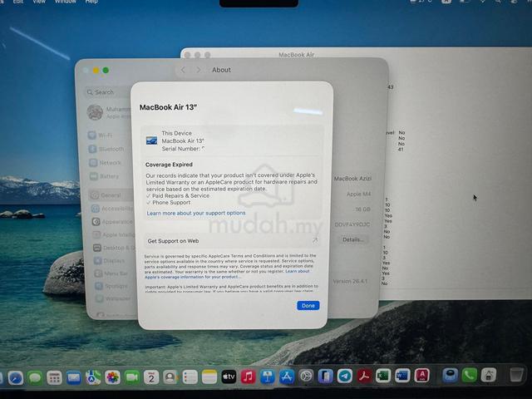Open the Trash in the Dock

pyautogui.click(x=516, y=375)
